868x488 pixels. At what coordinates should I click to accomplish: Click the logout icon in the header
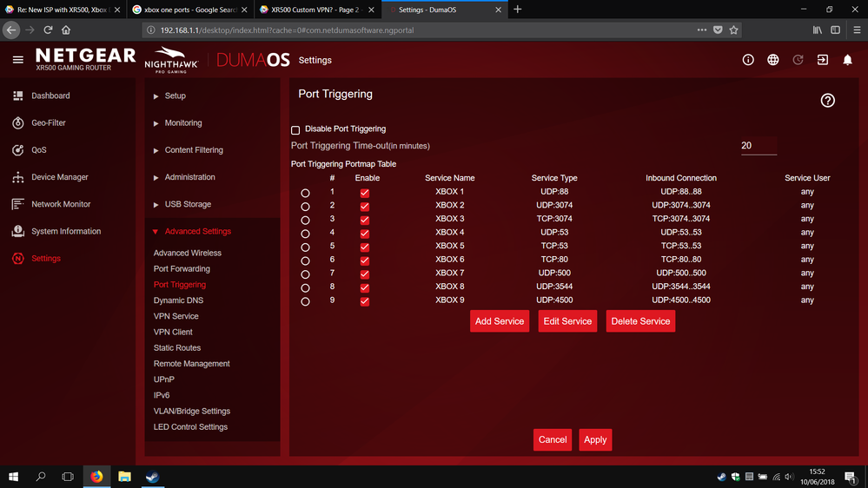[x=823, y=60]
